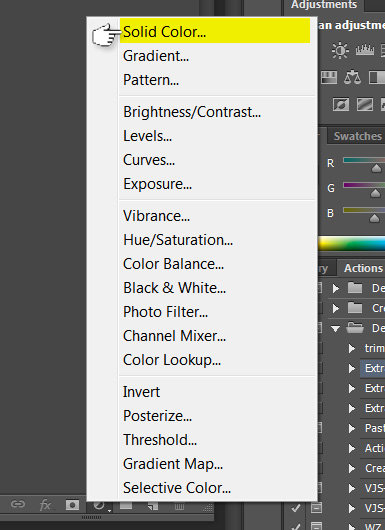Add a Hue/Saturation adjustment from the Adjustments panel icon
Screen dimensions: 385x530
329,77
